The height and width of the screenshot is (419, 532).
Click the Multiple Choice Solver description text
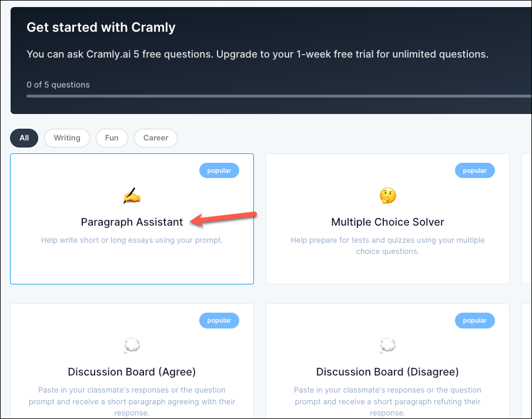coord(387,246)
